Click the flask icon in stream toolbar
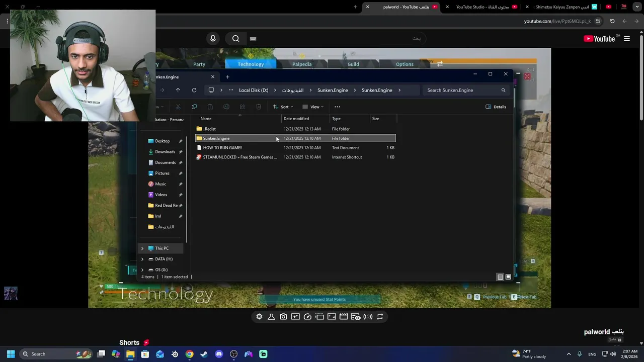The width and height of the screenshot is (644, 362). [x=271, y=317]
